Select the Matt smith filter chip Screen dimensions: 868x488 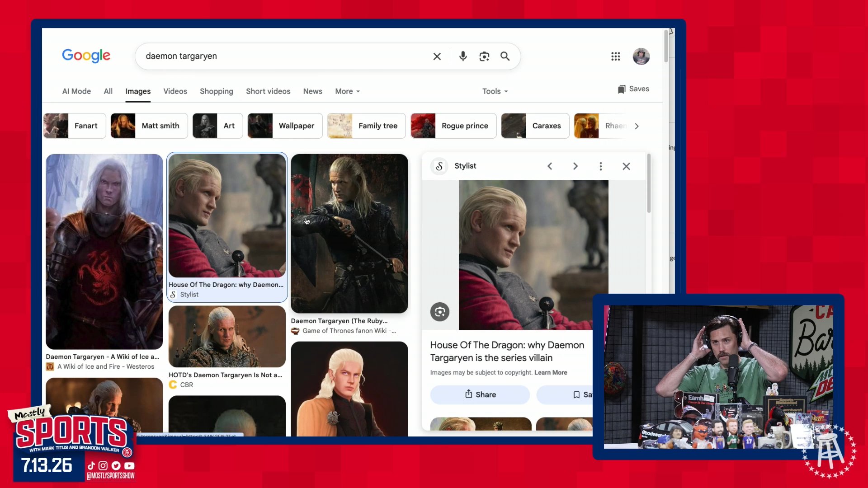tap(149, 126)
